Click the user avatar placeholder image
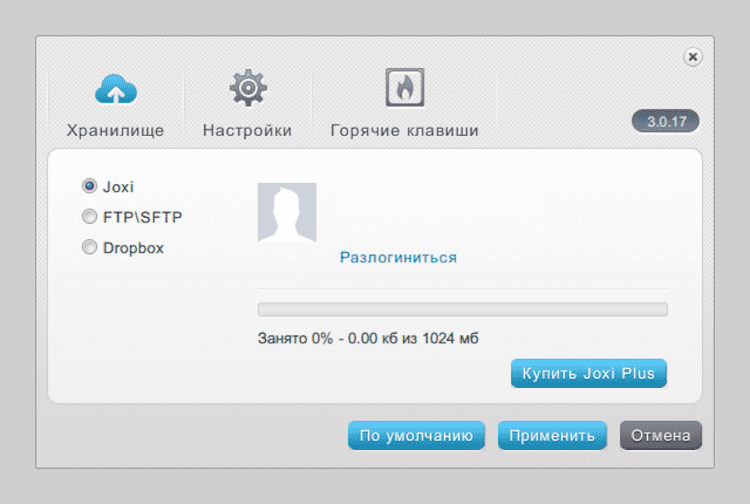Image resolution: width=750 pixels, height=504 pixels. [287, 212]
